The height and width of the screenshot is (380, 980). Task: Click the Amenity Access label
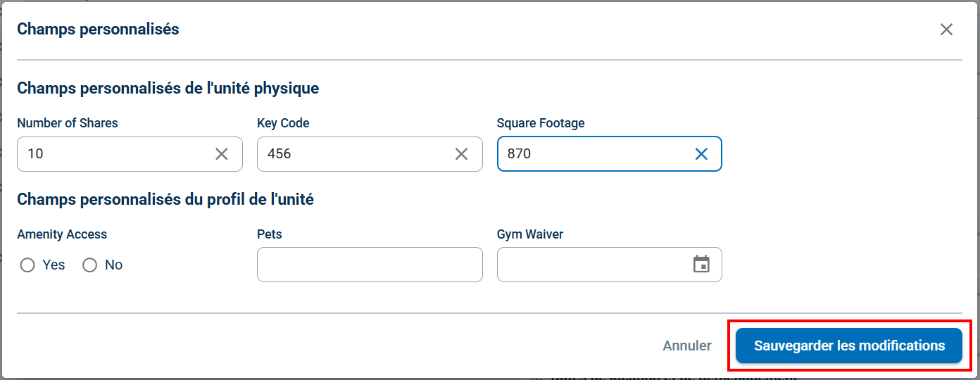coord(62,234)
